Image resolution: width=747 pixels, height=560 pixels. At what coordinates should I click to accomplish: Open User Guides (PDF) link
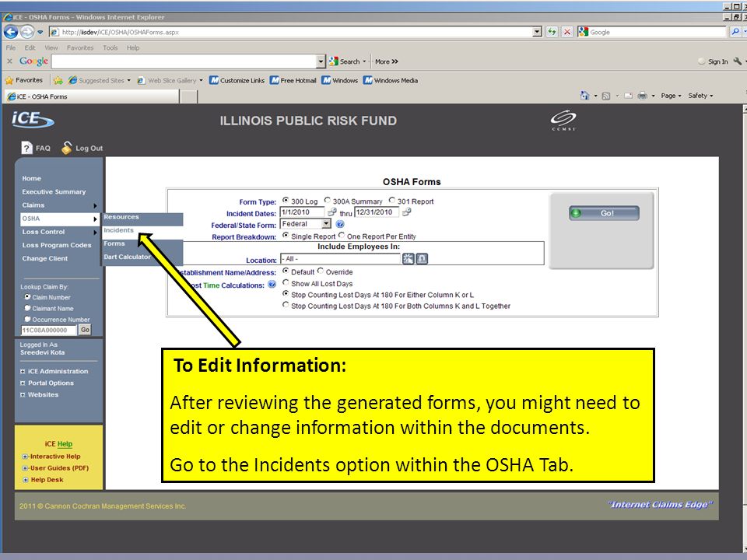tap(60, 468)
